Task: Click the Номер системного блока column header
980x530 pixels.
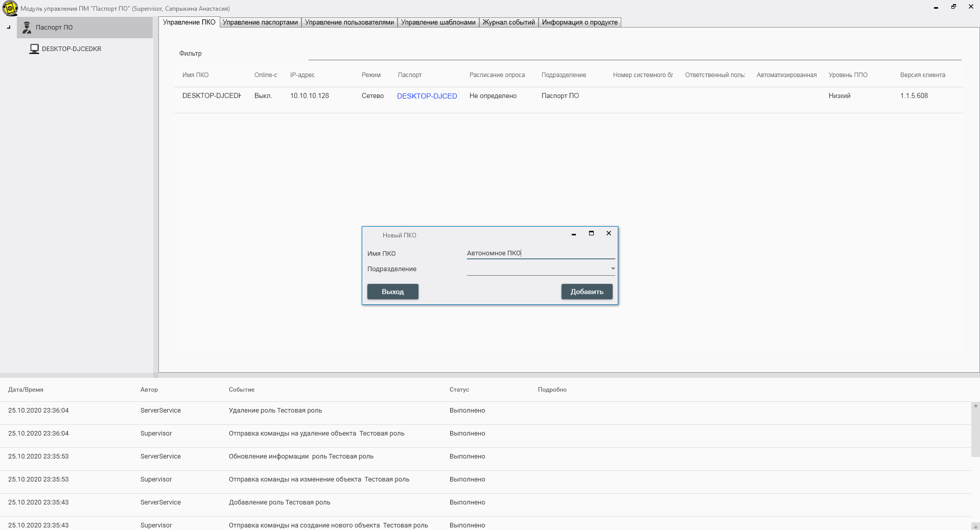Action: [643, 75]
